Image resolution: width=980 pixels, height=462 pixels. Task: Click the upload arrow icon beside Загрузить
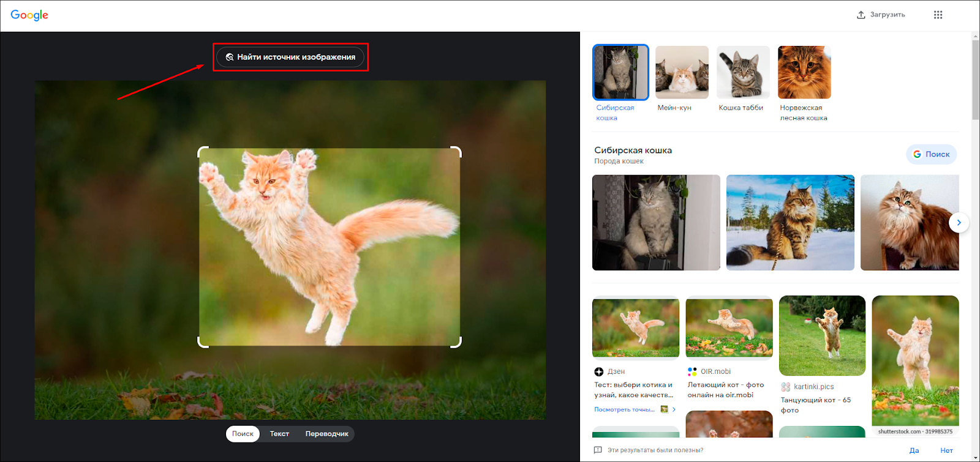click(861, 15)
